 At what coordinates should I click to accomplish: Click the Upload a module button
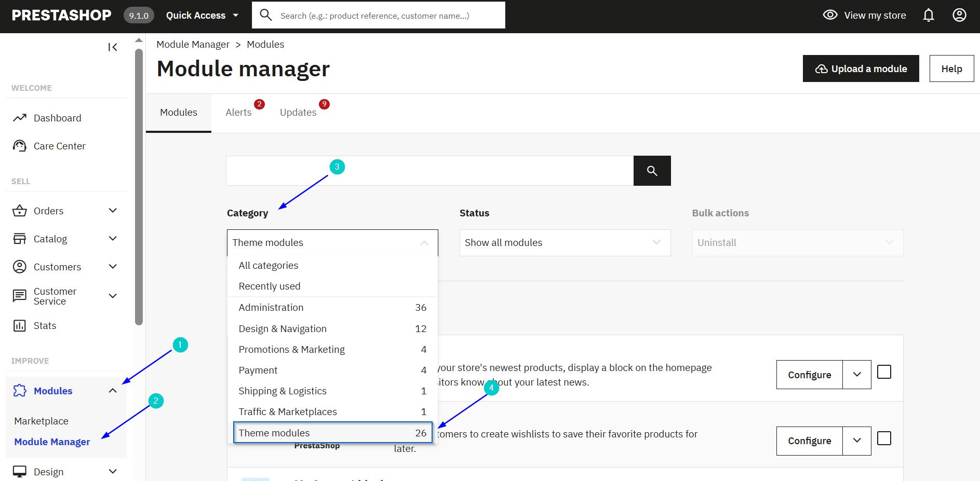click(861, 69)
